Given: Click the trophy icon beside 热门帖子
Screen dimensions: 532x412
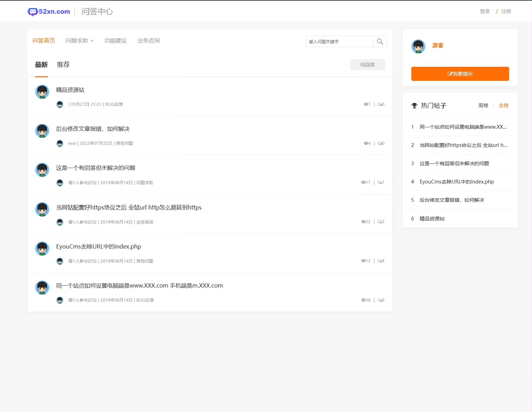Looking at the screenshot, I should coord(414,105).
